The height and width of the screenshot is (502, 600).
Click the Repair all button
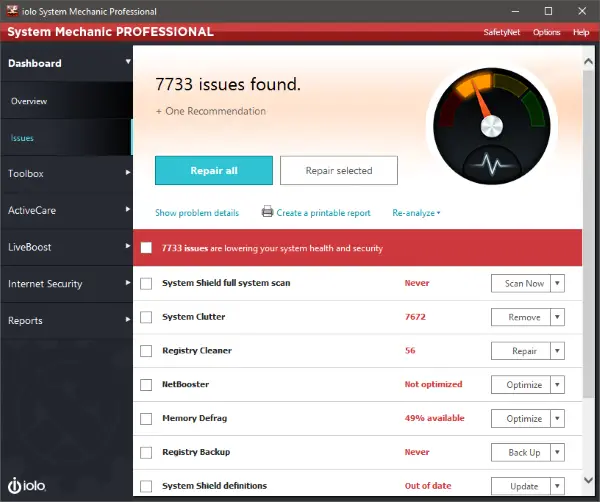click(x=214, y=170)
